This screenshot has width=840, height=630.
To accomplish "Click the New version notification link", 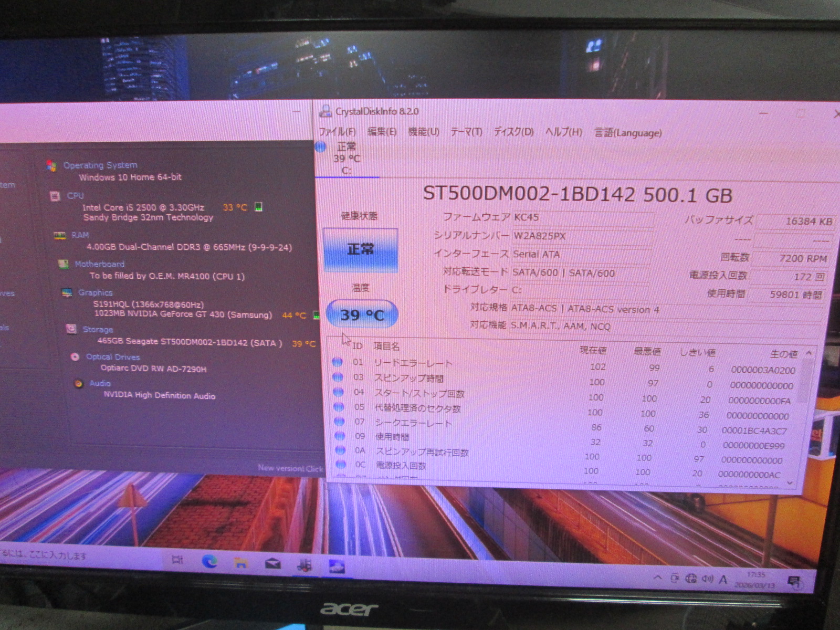I will point(290,468).
